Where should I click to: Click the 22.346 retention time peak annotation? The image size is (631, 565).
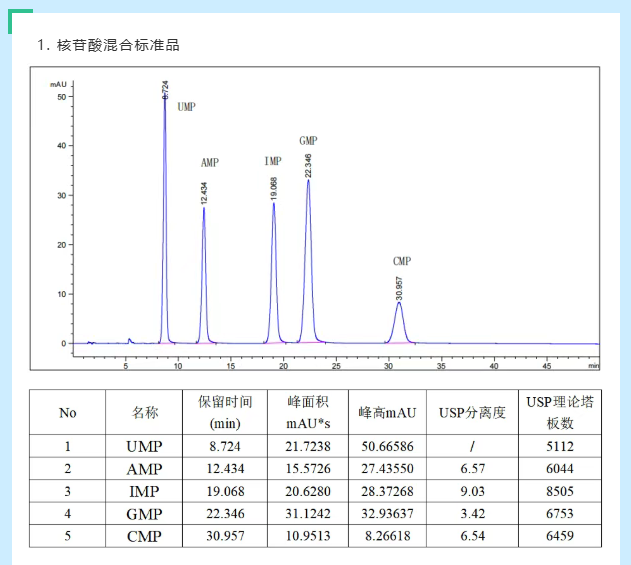(308, 166)
